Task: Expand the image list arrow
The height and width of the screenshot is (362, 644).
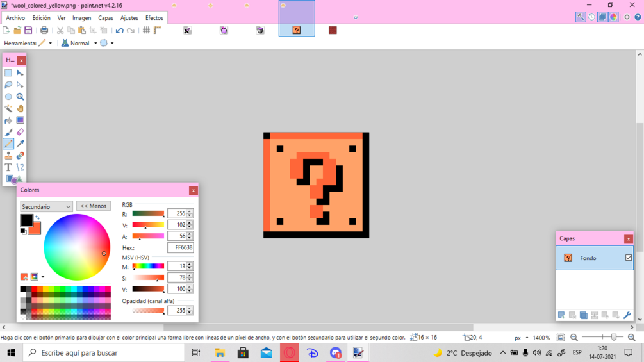Action: pos(356,18)
